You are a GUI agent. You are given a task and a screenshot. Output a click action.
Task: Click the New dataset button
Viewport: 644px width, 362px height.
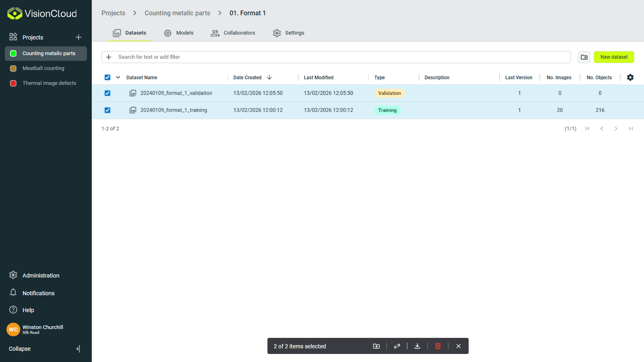(613, 57)
